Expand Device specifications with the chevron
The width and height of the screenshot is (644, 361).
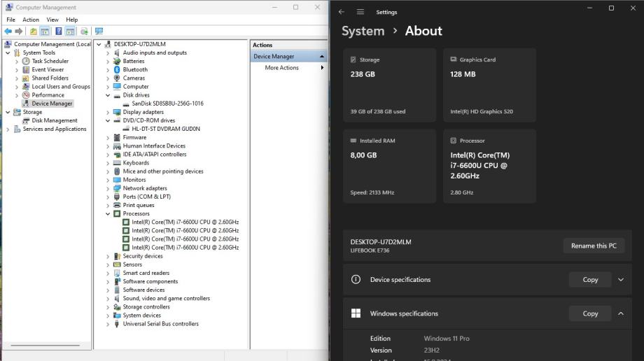pos(620,280)
